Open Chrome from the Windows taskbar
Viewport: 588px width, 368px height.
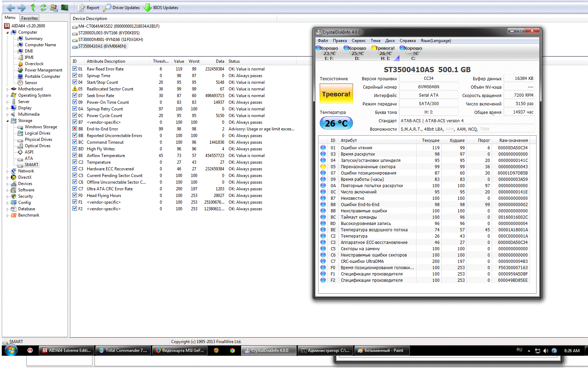[232, 350]
